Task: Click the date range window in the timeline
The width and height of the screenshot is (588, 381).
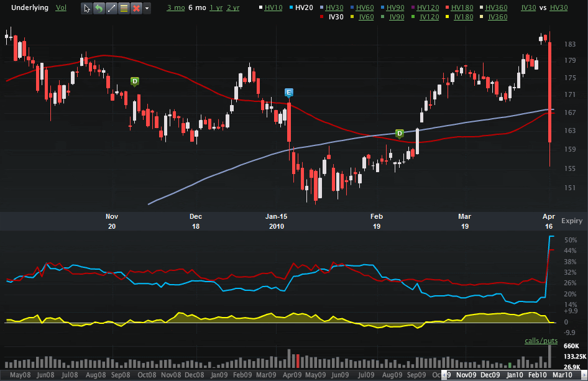Action: (x=514, y=375)
